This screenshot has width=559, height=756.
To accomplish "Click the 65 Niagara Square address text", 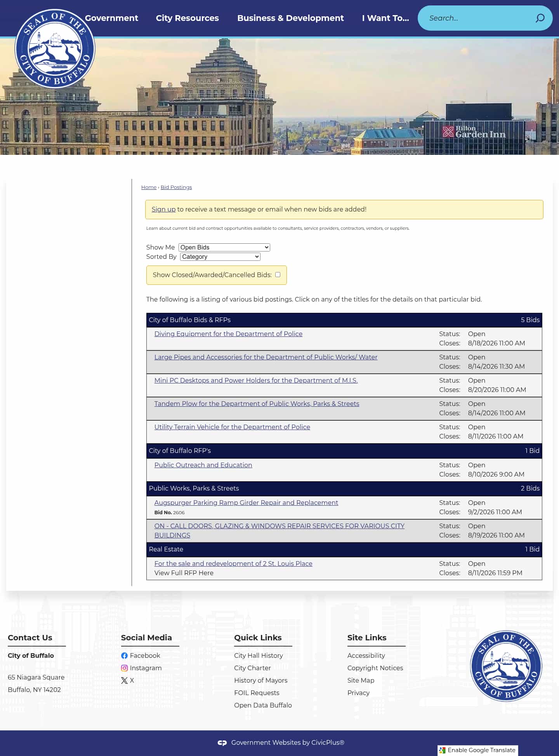I will 36,677.
